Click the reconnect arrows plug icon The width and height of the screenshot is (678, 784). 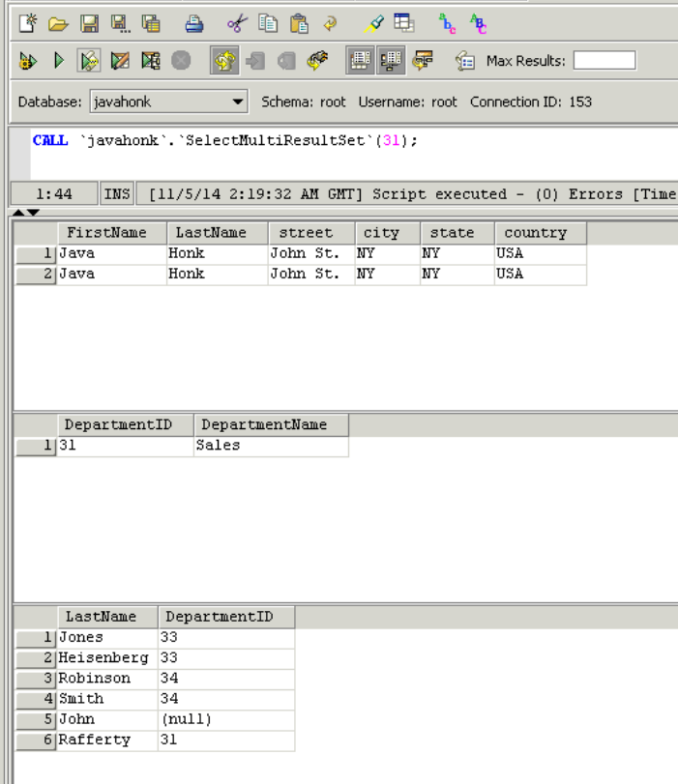[x=317, y=61]
